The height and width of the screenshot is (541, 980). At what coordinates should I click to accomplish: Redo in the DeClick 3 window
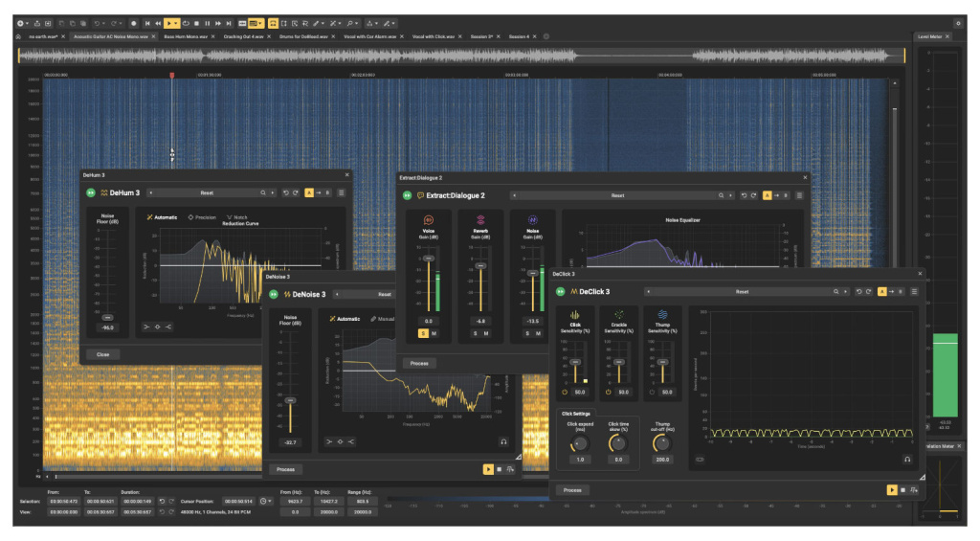(868, 291)
